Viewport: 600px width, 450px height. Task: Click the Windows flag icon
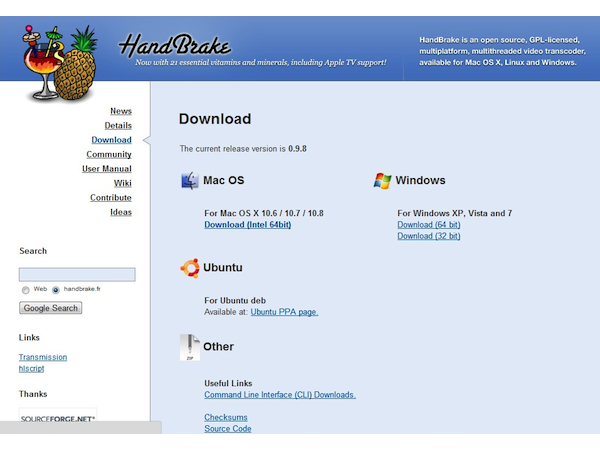coord(382,181)
